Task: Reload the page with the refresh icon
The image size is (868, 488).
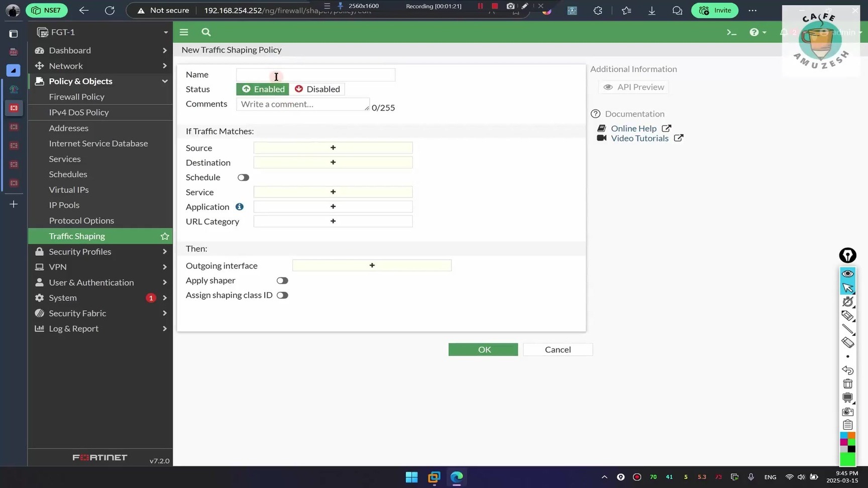Action: (x=110, y=10)
